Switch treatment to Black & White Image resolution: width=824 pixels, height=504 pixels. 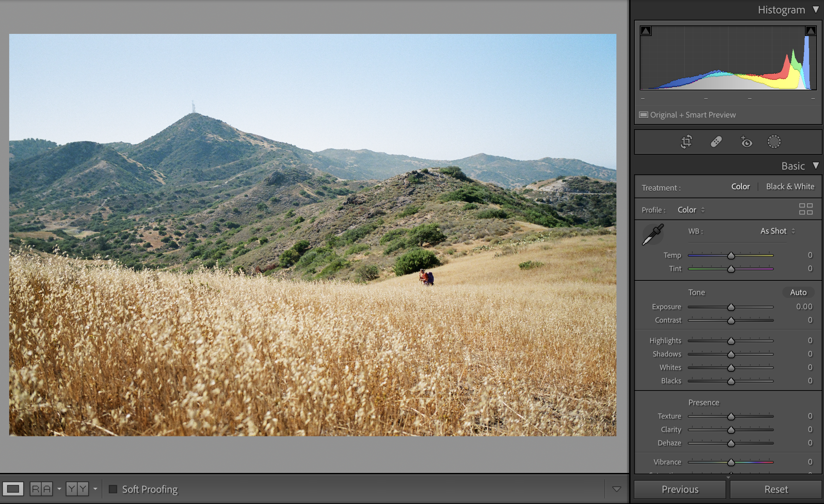click(790, 187)
